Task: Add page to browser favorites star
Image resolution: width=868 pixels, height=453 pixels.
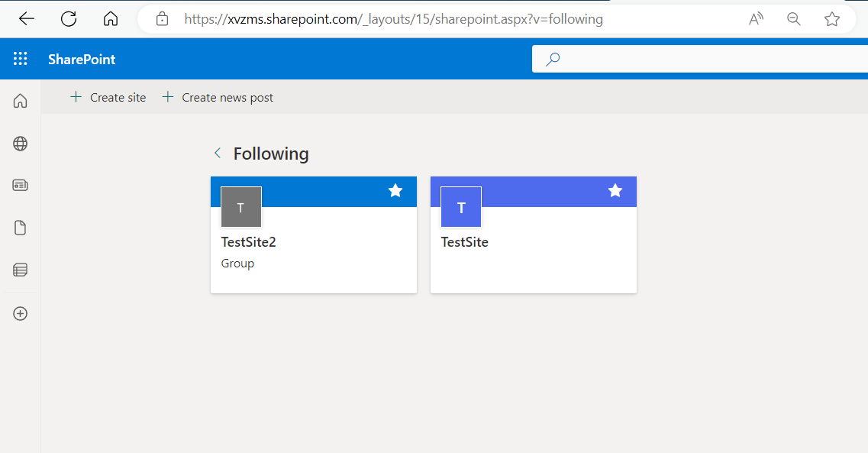Action: point(831,18)
